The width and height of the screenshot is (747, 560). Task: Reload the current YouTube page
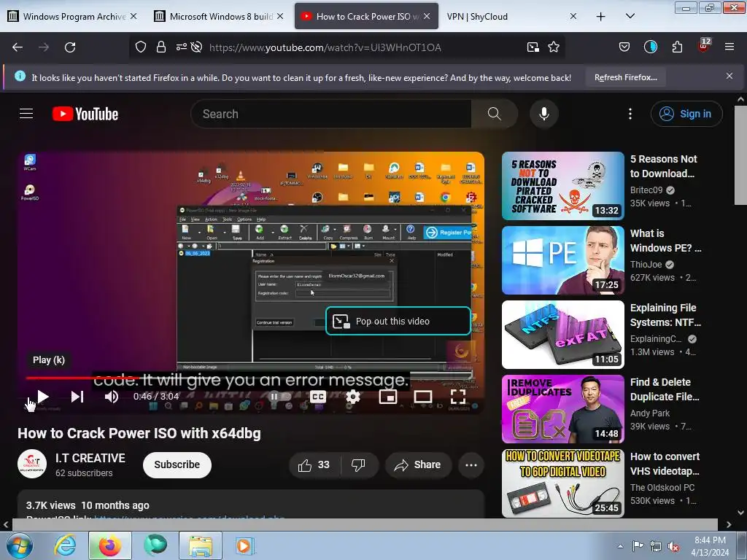click(x=70, y=47)
